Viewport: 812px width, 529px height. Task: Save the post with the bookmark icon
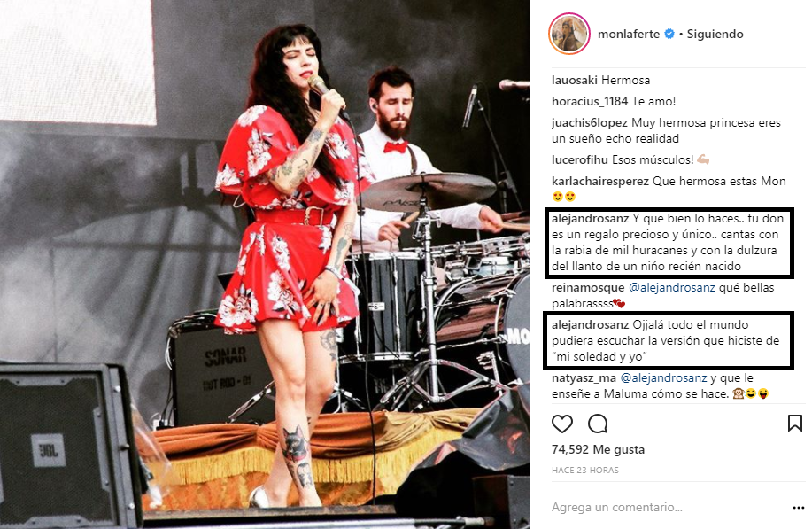(x=795, y=423)
